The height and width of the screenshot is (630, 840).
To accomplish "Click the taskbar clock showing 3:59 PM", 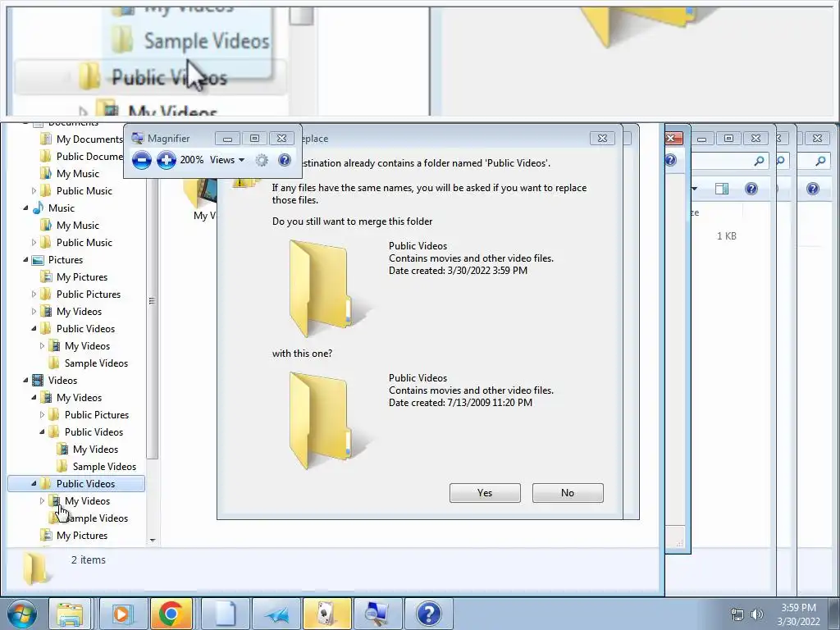I will 798,614.
